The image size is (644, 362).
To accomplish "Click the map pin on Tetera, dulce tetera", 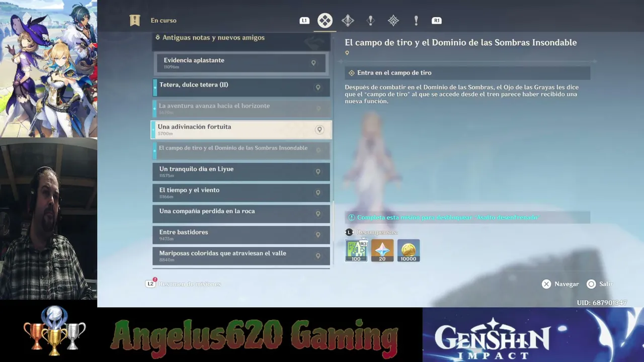I will click(x=318, y=87).
